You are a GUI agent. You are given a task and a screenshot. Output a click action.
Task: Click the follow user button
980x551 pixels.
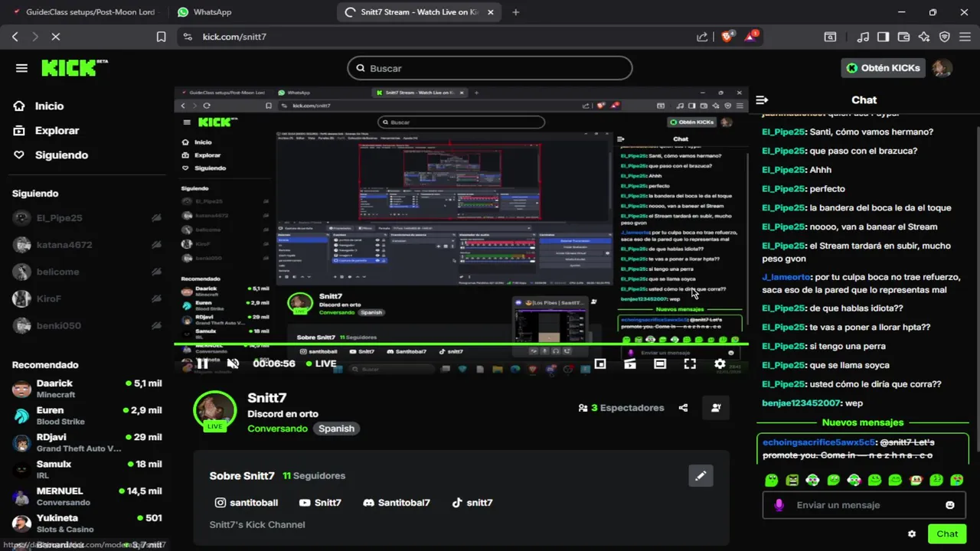coord(716,408)
